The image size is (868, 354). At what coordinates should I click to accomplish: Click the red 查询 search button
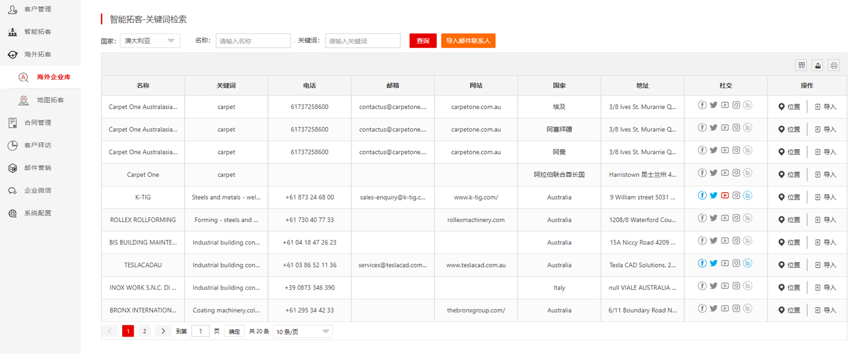423,41
